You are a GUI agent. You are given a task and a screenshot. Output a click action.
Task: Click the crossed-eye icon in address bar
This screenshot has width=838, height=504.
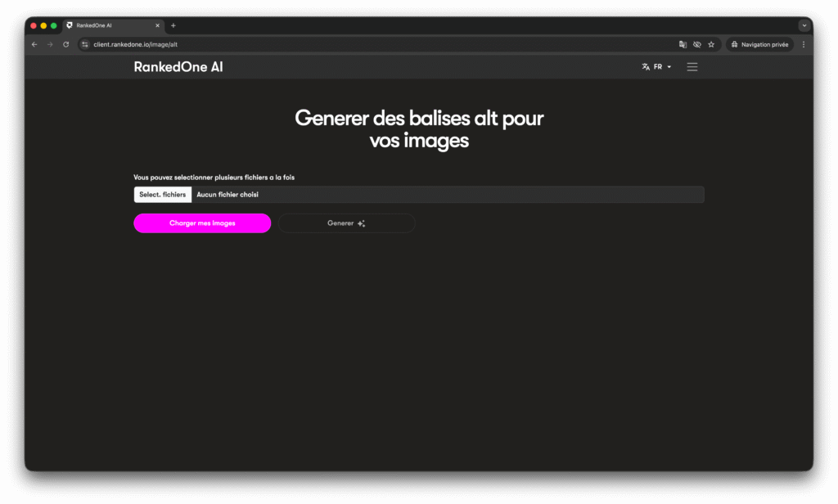[696, 44]
